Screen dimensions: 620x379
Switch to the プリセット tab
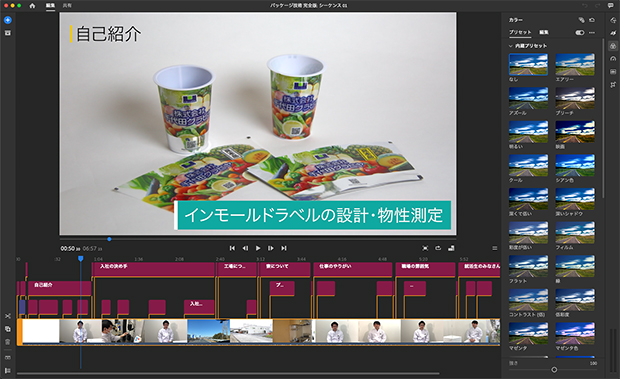pyautogui.click(x=520, y=32)
